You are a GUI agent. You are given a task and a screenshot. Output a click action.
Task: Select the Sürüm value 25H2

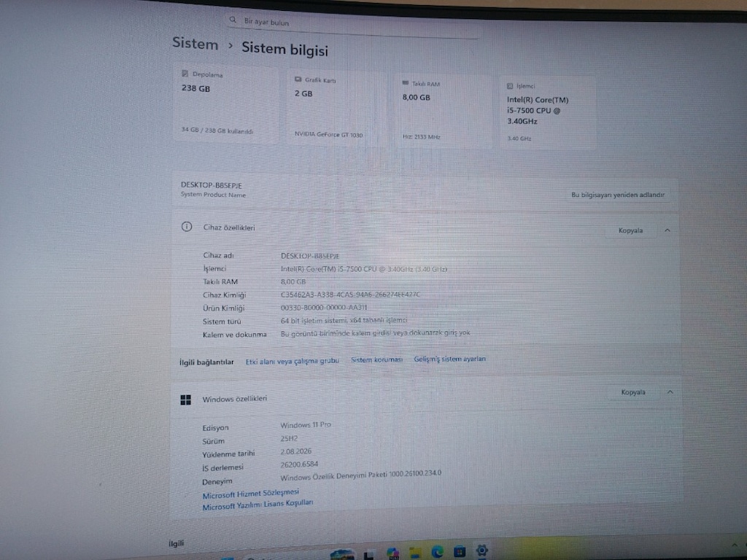pyautogui.click(x=289, y=438)
